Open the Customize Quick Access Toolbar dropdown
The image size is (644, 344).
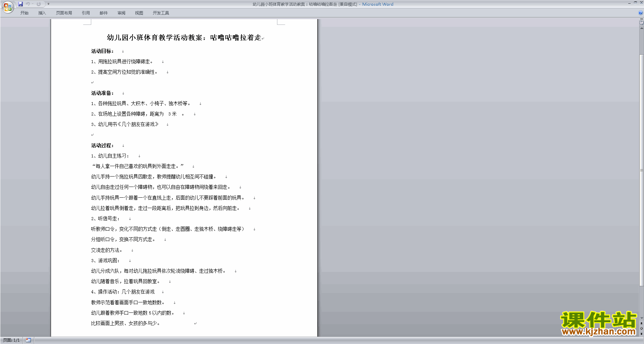[48, 4]
